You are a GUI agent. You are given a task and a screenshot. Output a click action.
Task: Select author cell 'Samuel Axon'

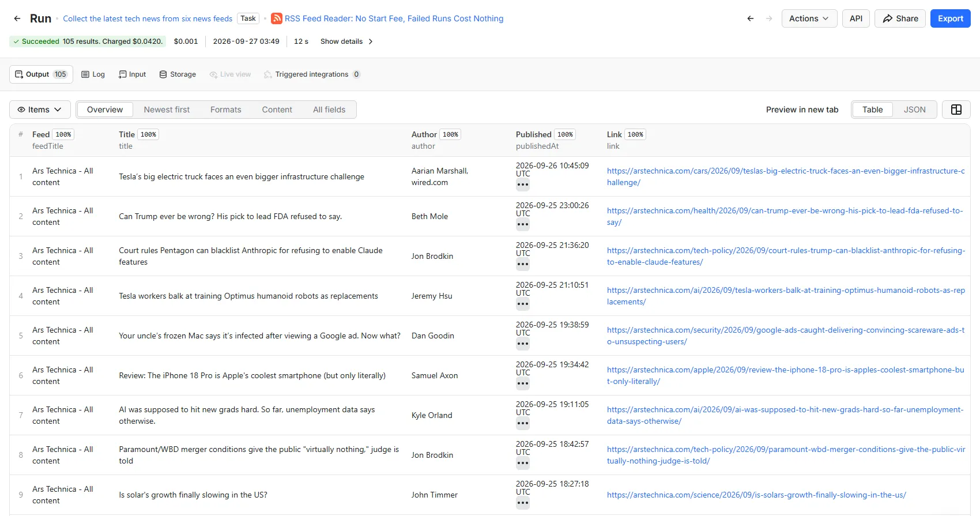tap(435, 375)
